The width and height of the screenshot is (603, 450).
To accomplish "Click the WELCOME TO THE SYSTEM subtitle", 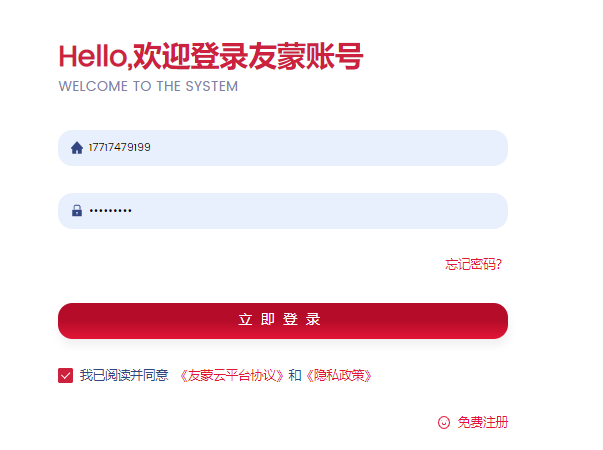I will pyautogui.click(x=148, y=86).
